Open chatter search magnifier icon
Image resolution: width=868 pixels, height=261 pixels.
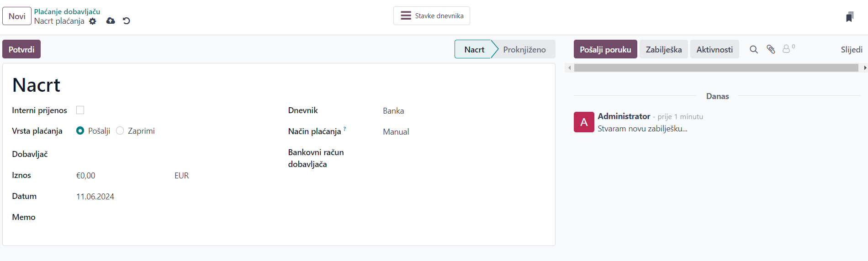[754, 49]
